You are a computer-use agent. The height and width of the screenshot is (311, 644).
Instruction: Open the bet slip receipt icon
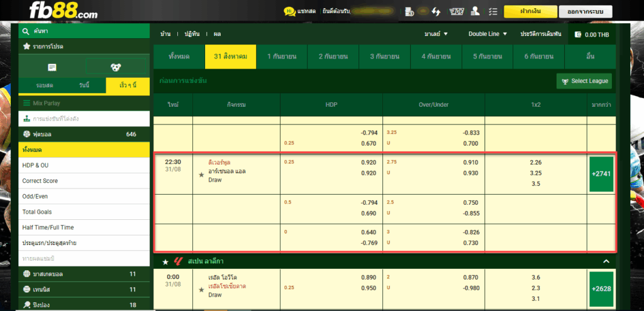coord(52,67)
